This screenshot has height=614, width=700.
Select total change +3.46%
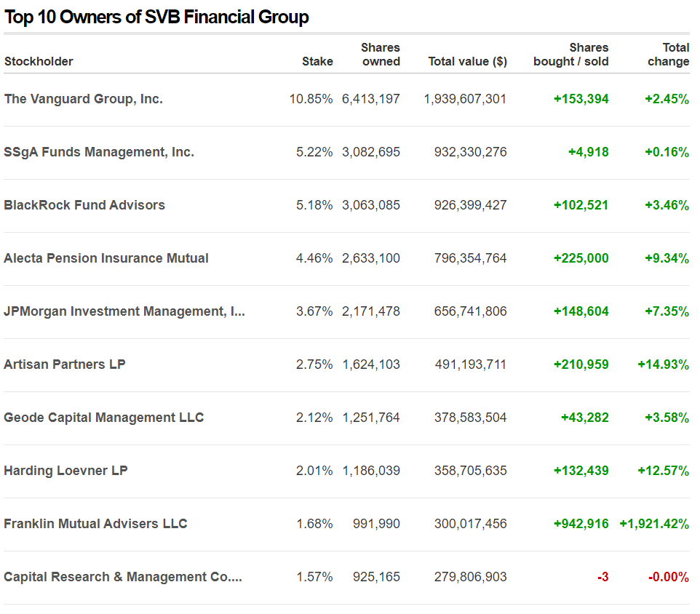click(x=667, y=205)
